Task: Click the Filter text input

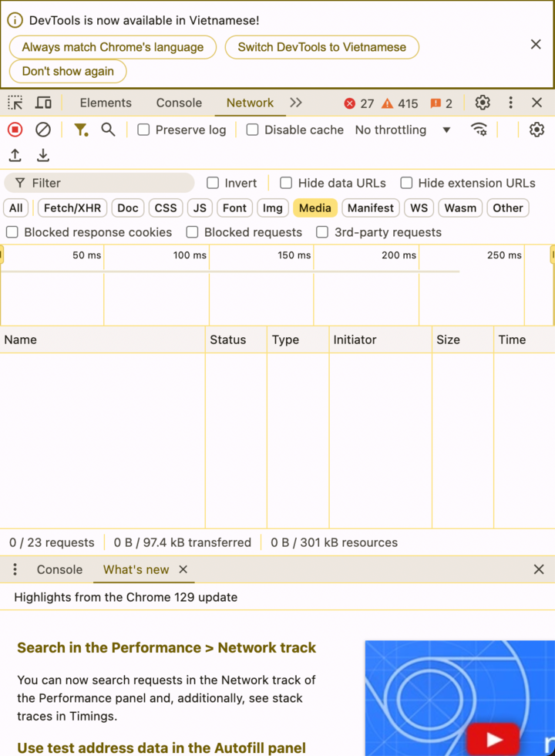Action: (x=99, y=184)
